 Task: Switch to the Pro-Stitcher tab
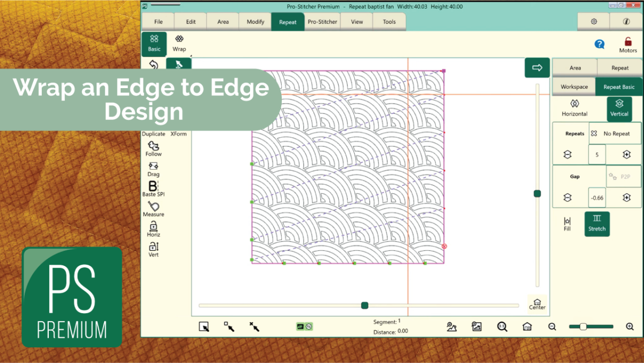(x=323, y=21)
